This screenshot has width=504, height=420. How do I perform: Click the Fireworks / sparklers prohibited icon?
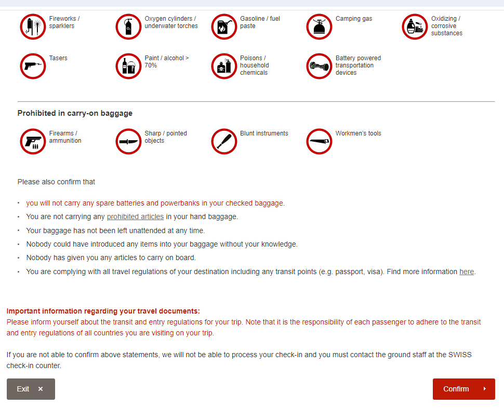pos(33,26)
